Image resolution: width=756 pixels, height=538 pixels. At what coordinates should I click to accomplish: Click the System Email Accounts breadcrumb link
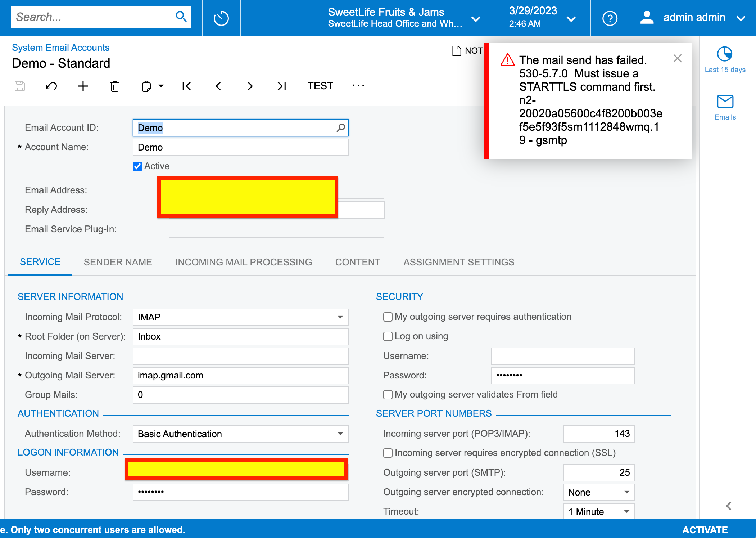click(x=60, y=48)
